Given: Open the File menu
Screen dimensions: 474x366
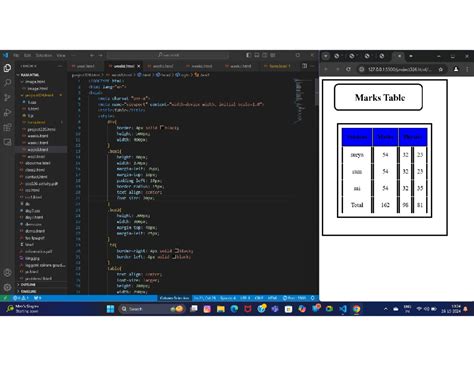Looking at the screenshot, I should (16, 55).
